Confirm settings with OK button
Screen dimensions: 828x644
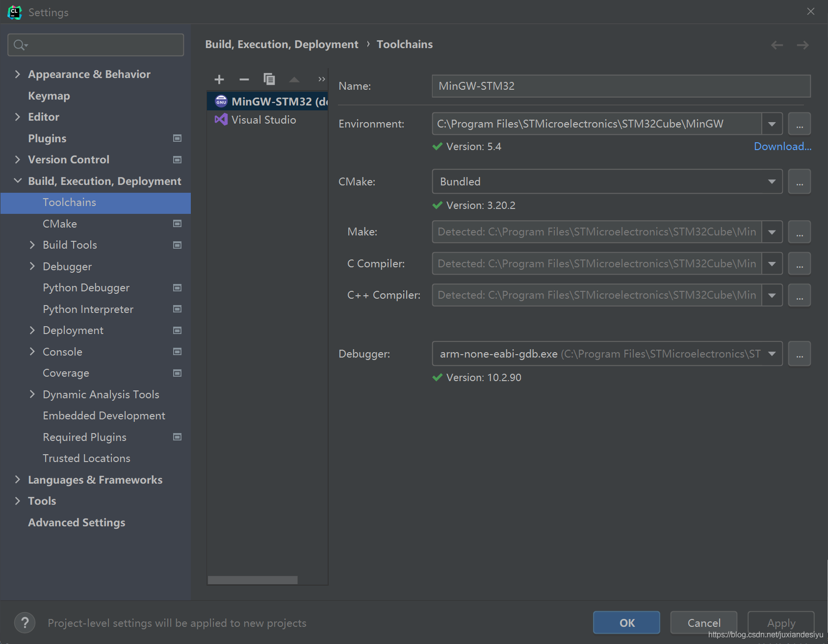[626, 623]
